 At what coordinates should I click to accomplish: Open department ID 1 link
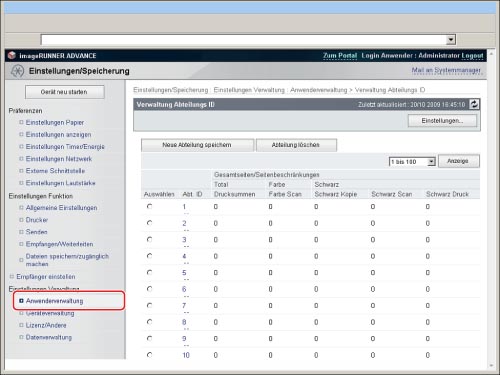pyautogui.click(x=184, y=207)
